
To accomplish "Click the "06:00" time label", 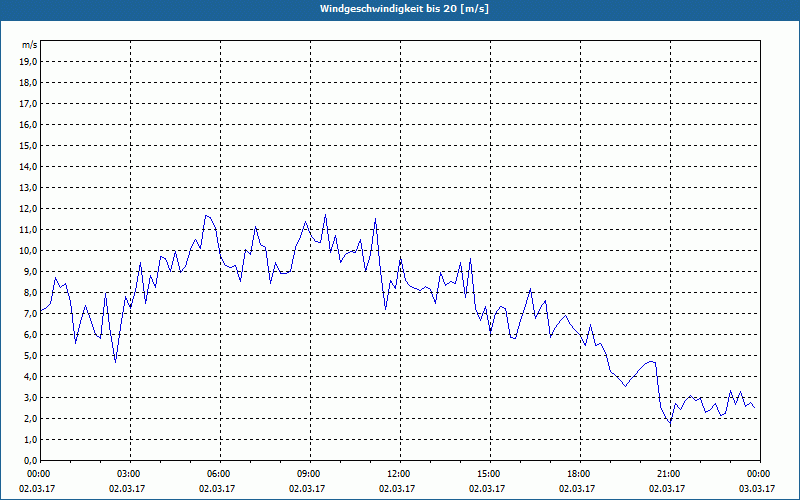I will (x=220, y=474).
